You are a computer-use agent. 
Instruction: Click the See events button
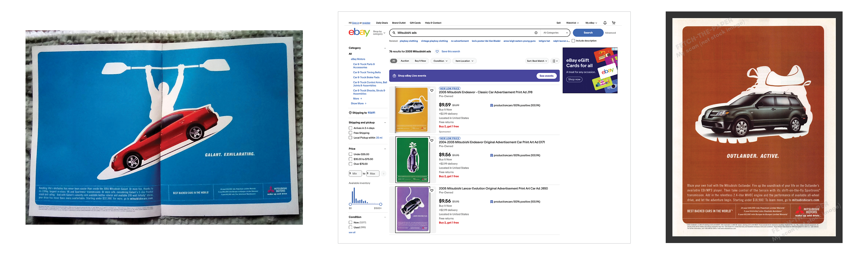546,76
